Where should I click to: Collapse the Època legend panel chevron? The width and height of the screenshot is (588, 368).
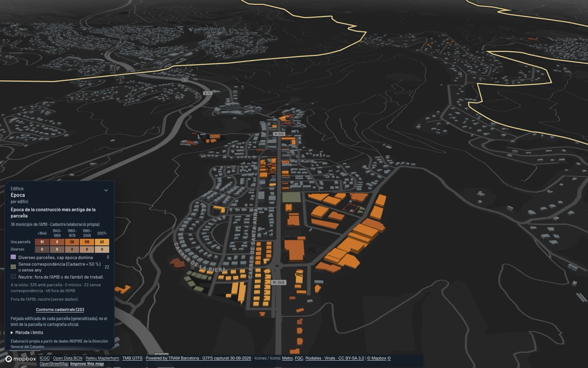point(106,190)
